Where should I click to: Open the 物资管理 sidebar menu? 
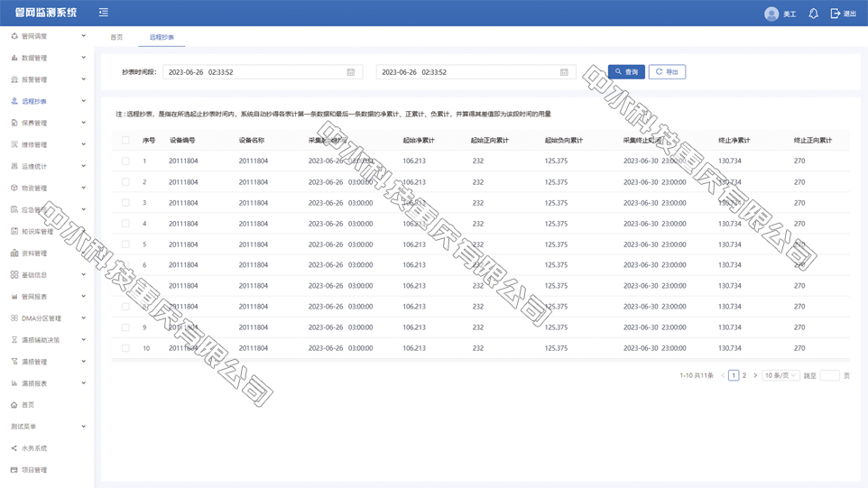(47, 189)
